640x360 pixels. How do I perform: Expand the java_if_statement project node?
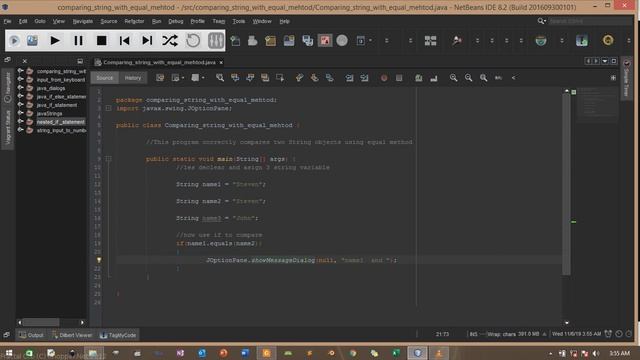pos(20,104)
